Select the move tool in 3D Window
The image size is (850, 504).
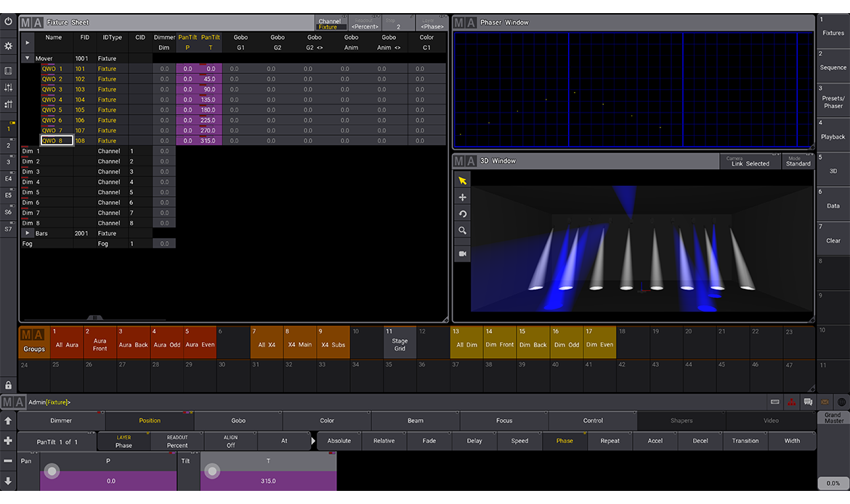point(462,198)
